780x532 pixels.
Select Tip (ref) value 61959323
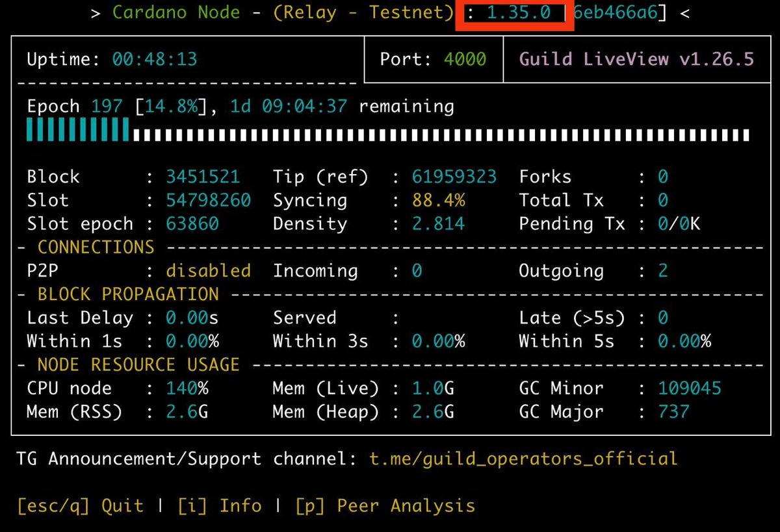pyautogui.click(x=454, y=177)
